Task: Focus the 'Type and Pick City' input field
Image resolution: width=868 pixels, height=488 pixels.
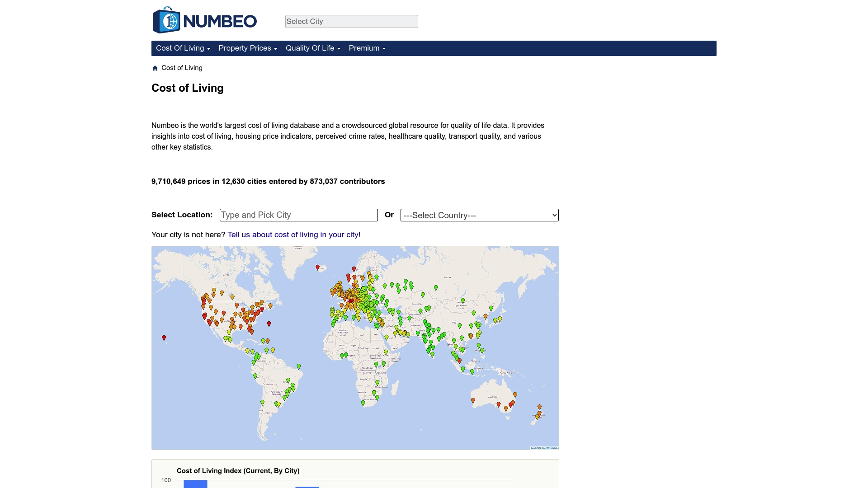Action: tap(298, 215)
